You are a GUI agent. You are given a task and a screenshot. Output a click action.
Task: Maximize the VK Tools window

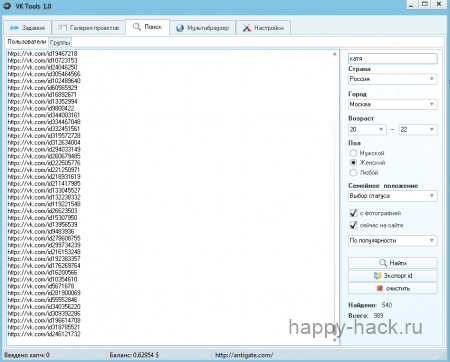425,4
